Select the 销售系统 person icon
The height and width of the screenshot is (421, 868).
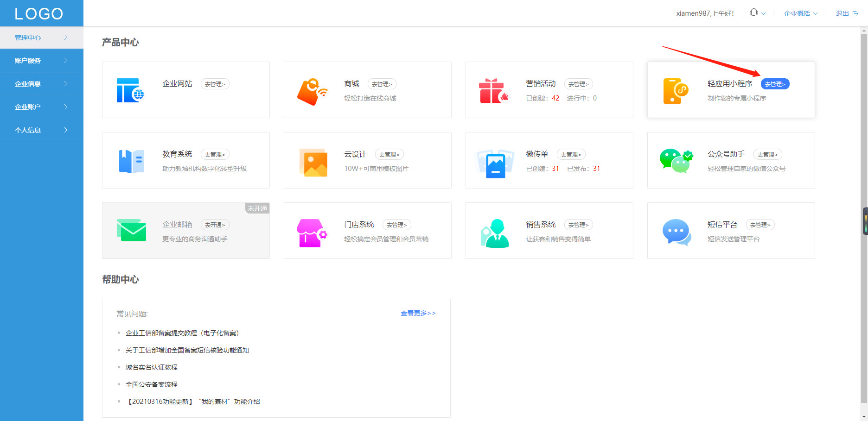(x=494, y=233)
